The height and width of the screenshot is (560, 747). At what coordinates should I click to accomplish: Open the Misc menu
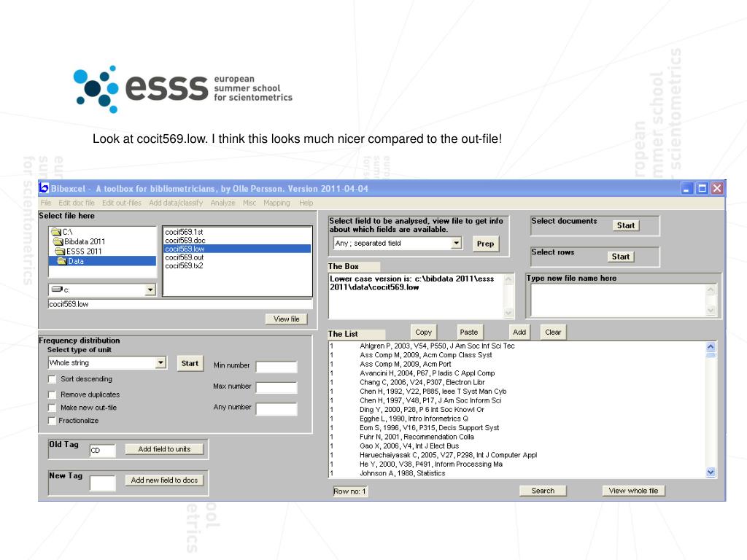coord(249,203)
